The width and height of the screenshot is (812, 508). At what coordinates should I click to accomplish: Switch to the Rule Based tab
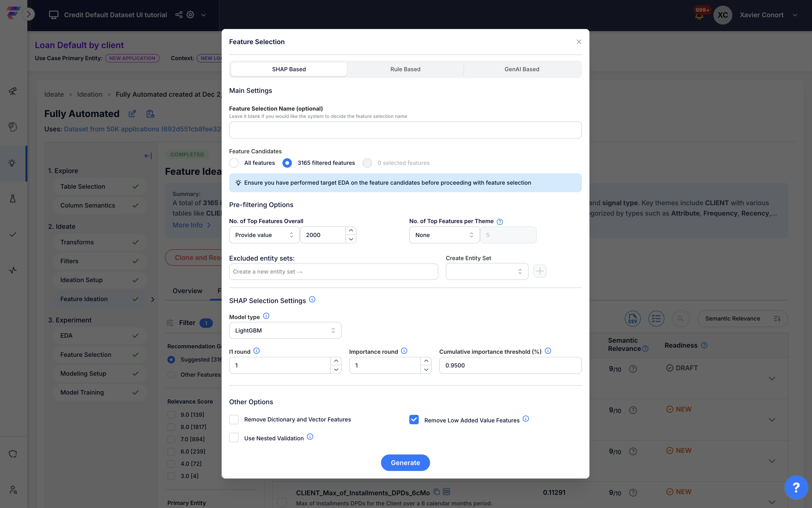click(x=405, y=69)
